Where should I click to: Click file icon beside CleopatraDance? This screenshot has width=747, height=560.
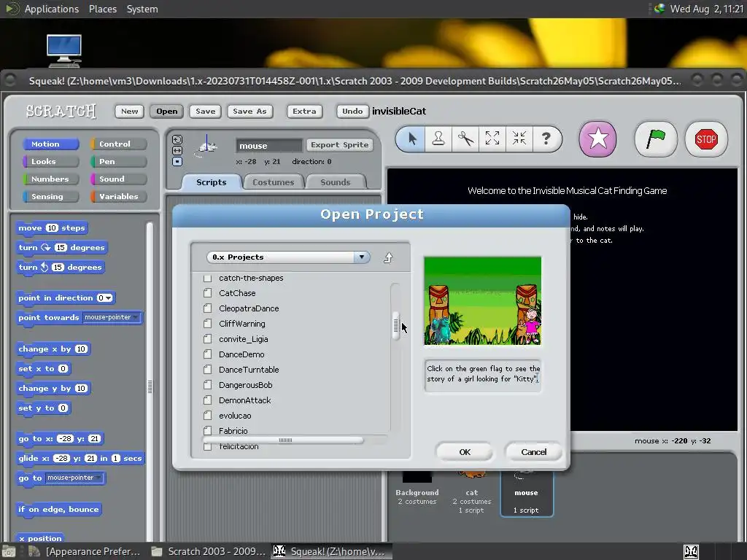tap(207, 308)
